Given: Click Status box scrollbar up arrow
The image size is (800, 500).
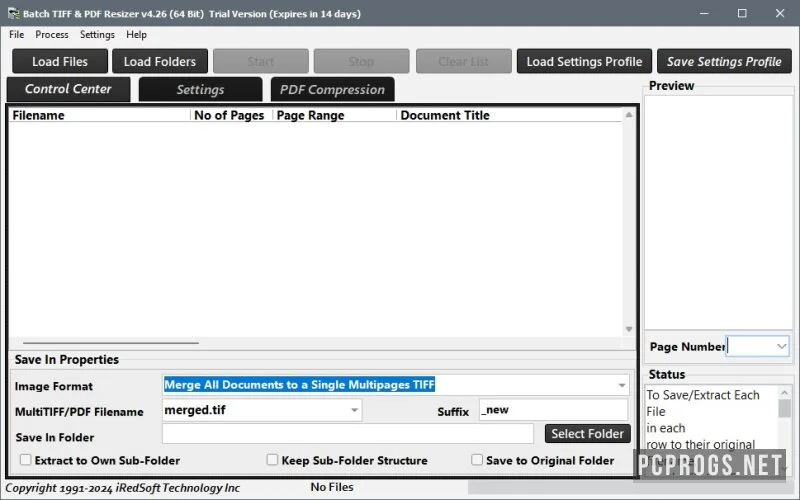Looking at the screenshot, I should (785, 392).
